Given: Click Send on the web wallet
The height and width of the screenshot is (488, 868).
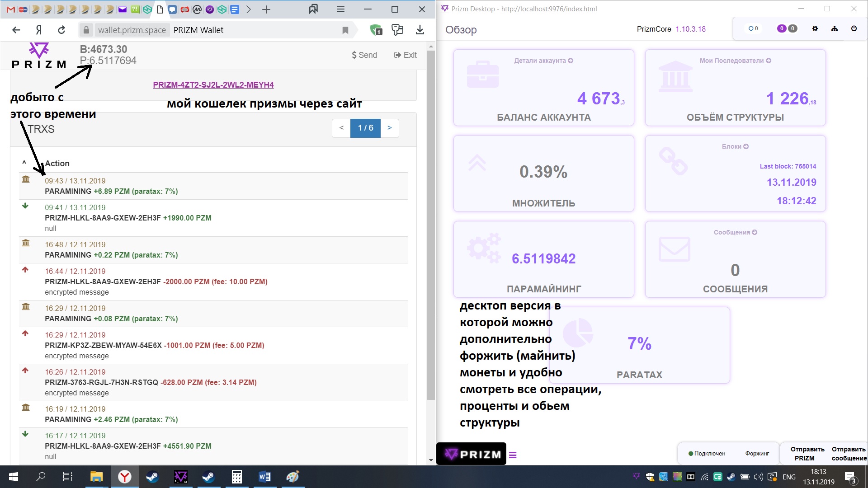Looking at the screenshot, I should coord(364,55).
